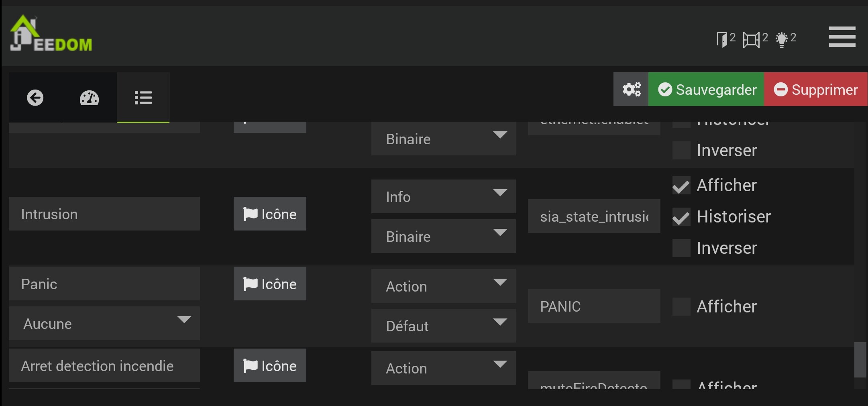Enable Afficher for the Panic command
The image size is (868, 406).
click(x=681, y=306)
